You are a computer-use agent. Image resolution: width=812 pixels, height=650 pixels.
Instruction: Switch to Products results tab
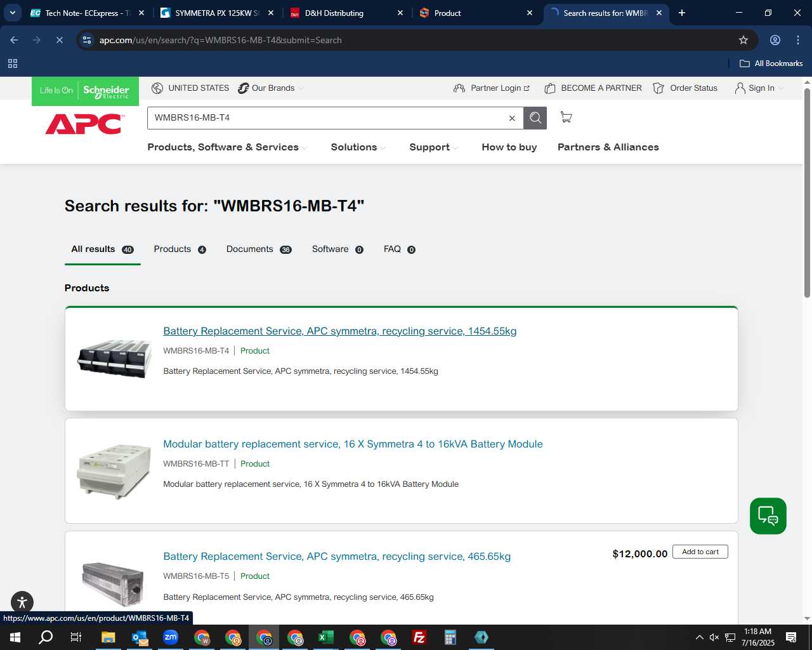[x=180, y=249]
